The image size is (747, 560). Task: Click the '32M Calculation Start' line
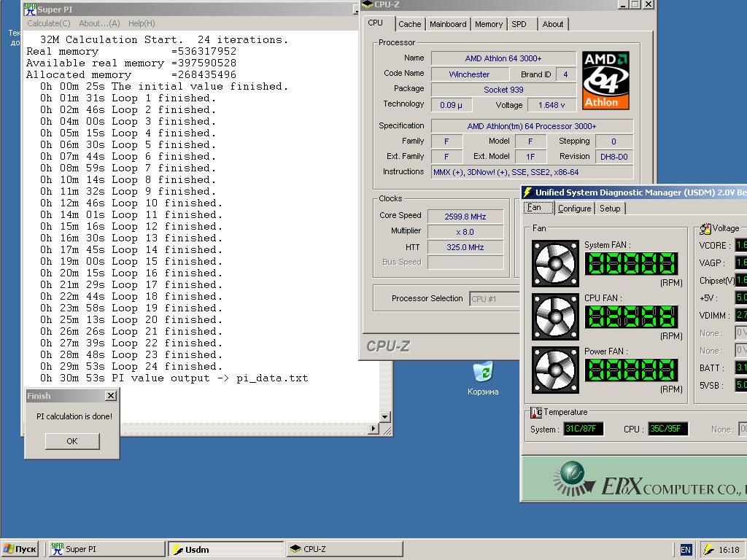tap(164, 39)
